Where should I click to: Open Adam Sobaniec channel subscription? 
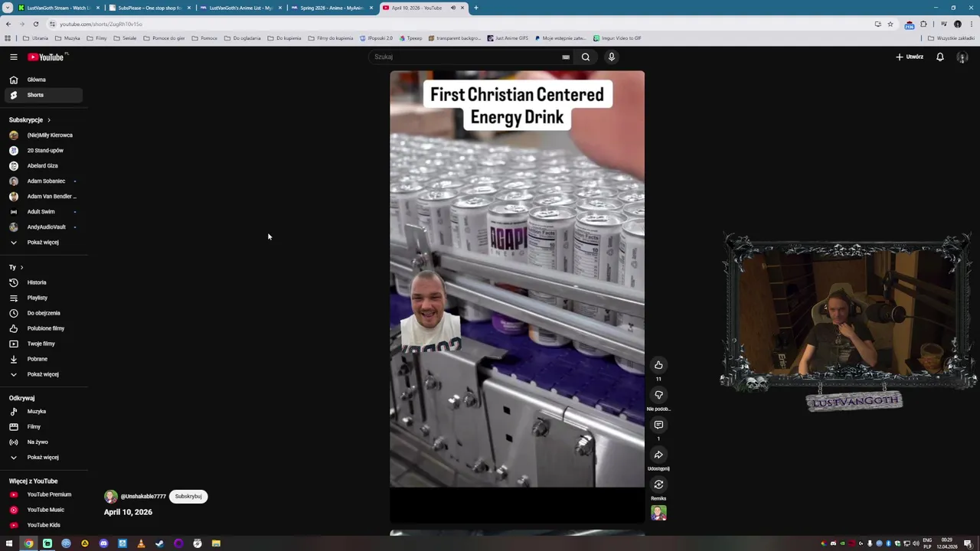pos(42,181)
